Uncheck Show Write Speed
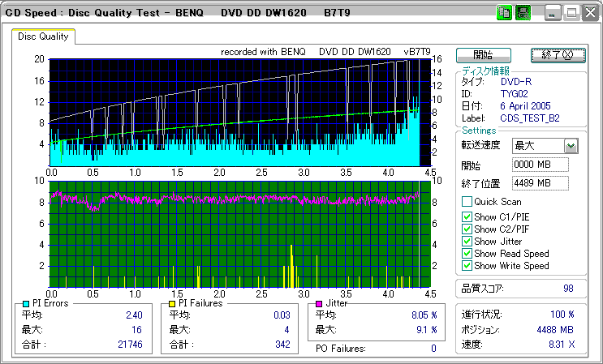 click(467, 266)
